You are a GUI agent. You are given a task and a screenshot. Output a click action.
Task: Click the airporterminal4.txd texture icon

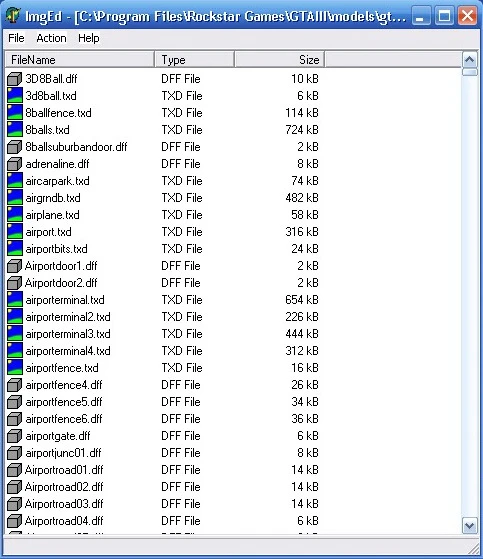(15, 351)
